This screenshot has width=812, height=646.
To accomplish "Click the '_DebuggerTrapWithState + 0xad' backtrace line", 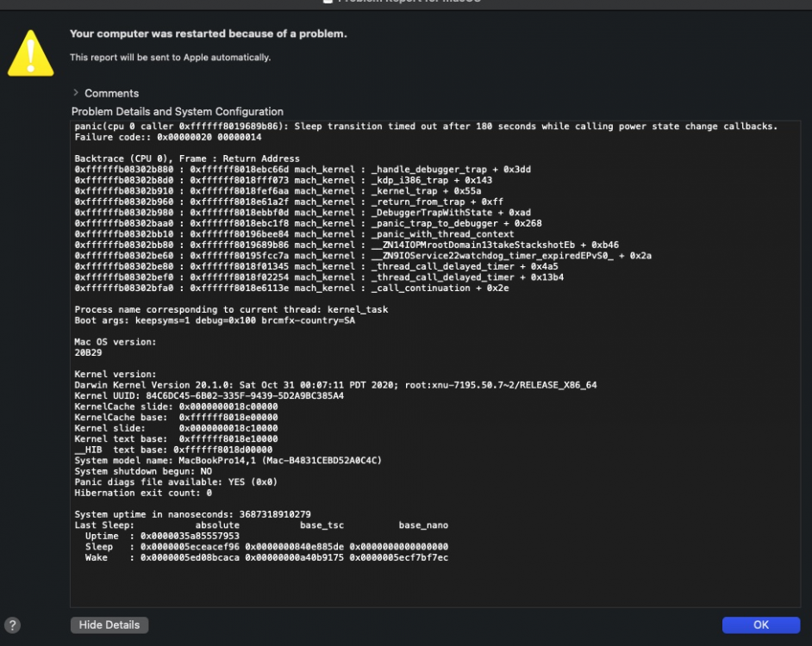I will (303, 213).
